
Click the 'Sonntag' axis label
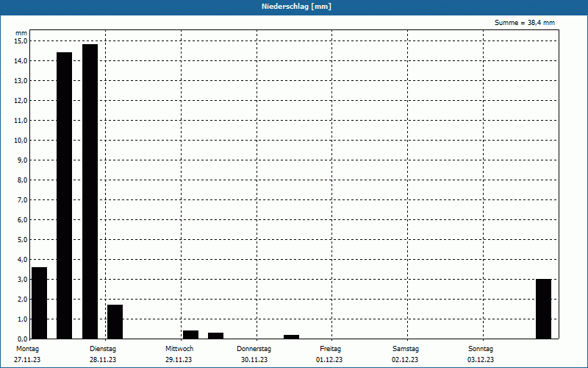click(x=481, y=349)
